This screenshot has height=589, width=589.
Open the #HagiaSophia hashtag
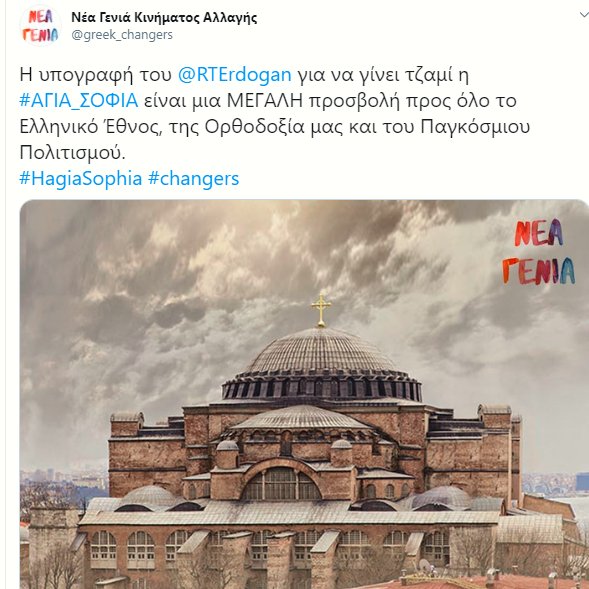tap(81, 178)
